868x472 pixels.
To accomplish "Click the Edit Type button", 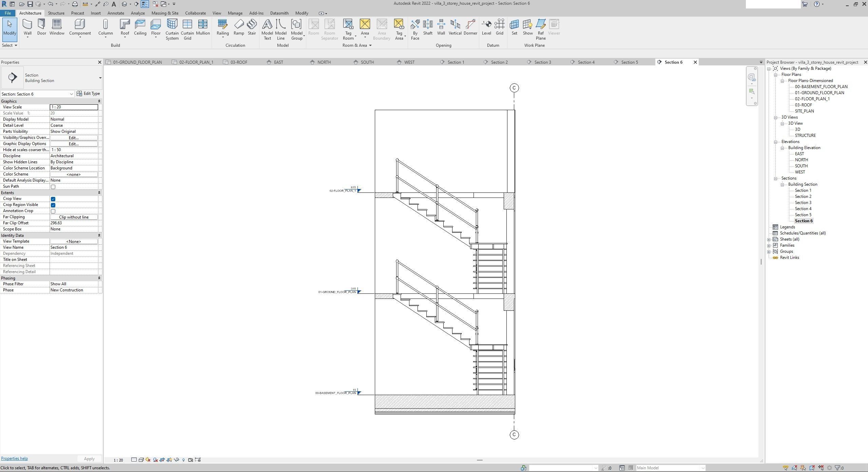I will coord(88,94).
